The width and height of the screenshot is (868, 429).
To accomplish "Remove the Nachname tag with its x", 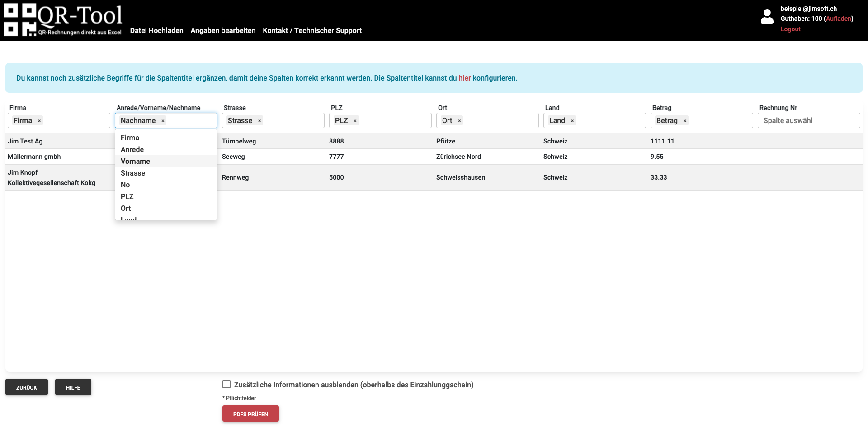I will pos(163,121).
